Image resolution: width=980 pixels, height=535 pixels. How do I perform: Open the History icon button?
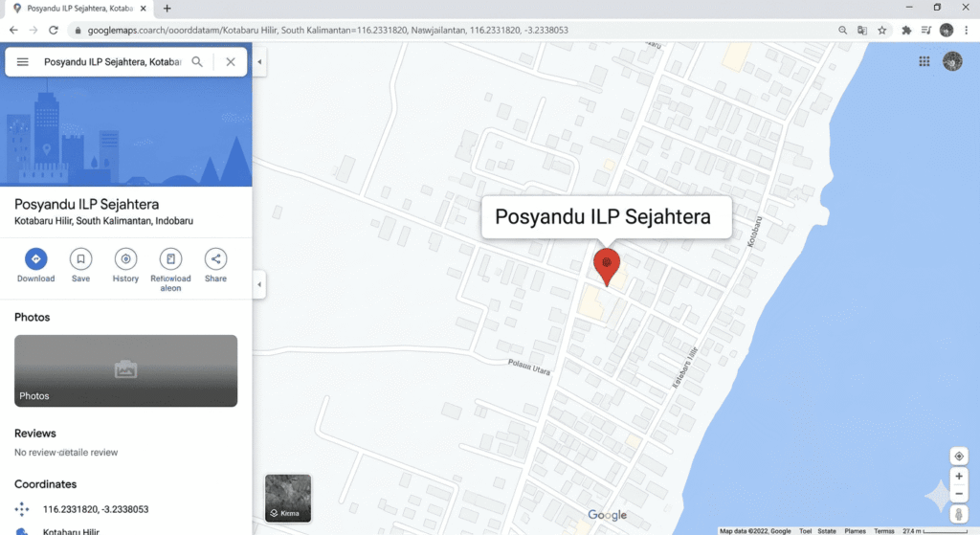tap(125, 258)
